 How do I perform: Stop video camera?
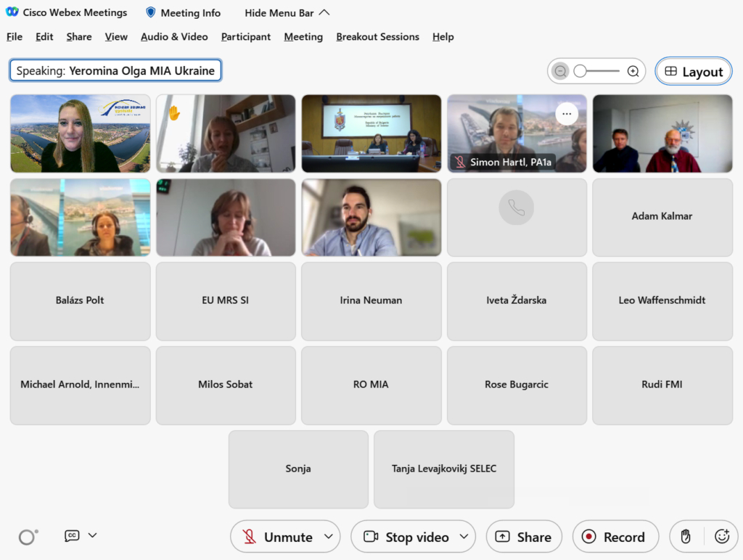pyautogui.click(x=407, y=537)
